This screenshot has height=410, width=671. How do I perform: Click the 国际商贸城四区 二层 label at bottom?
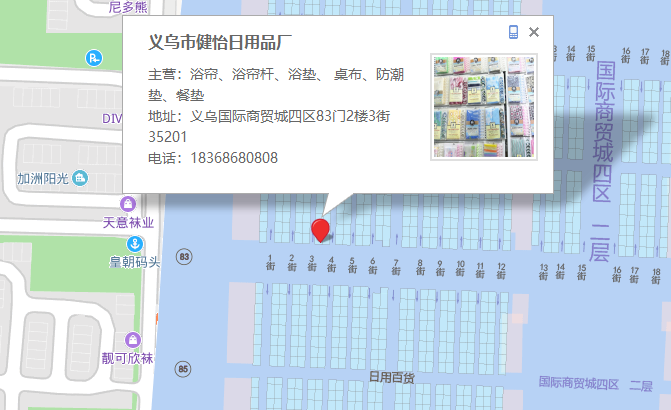(x=594, y=384)
